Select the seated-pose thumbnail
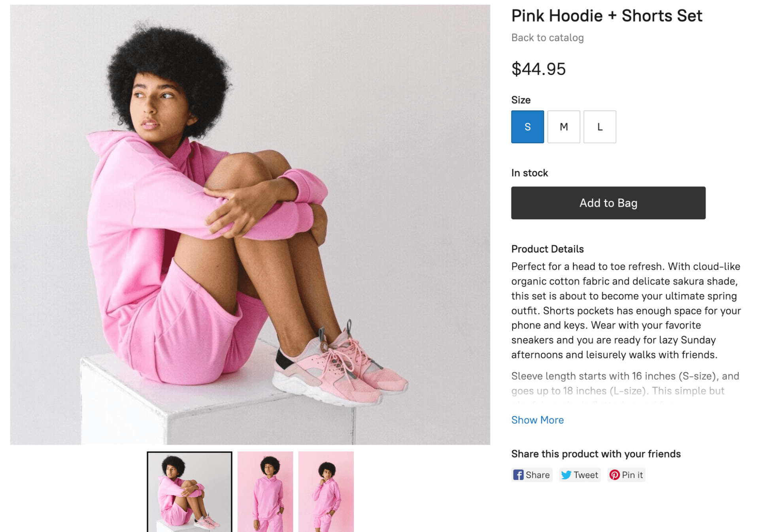The image size is (759, 532). pos(189,492)
